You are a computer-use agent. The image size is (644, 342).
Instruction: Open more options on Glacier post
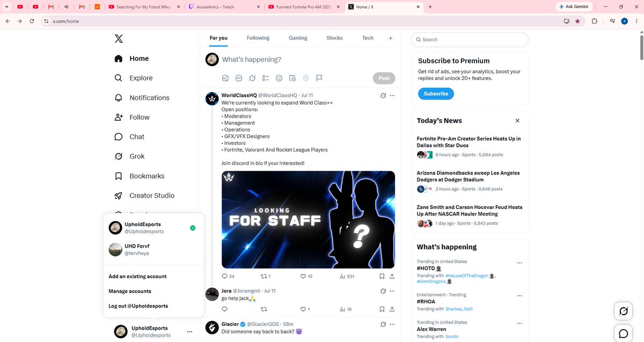coord(392,324)
